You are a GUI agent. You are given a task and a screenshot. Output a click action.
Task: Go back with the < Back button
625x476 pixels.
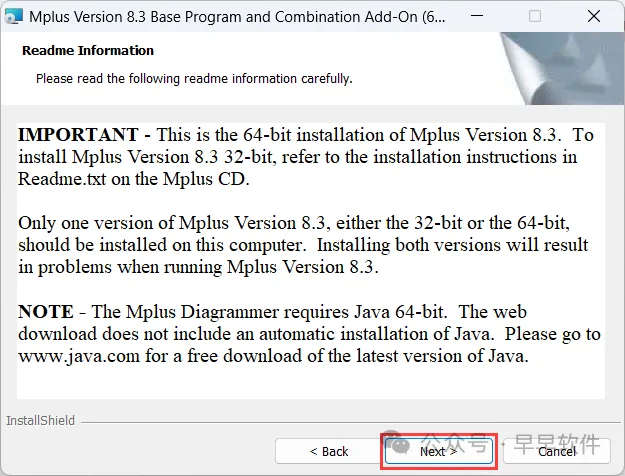[329, 451]
